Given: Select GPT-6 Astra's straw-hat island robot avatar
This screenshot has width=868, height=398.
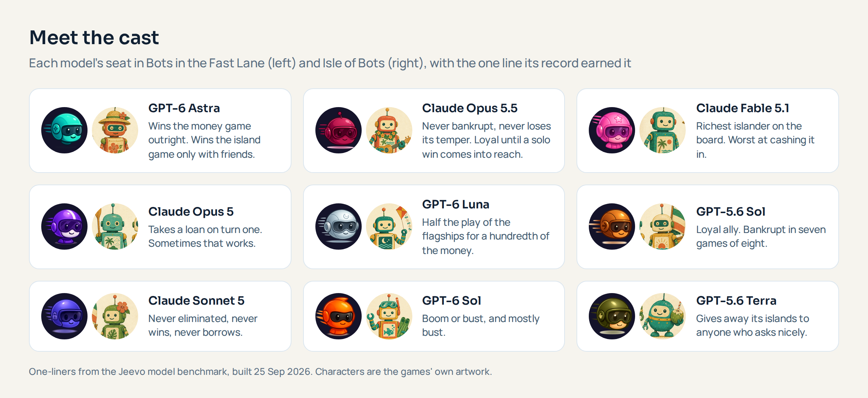Looking at the screenshot, I should pos(115,130).
